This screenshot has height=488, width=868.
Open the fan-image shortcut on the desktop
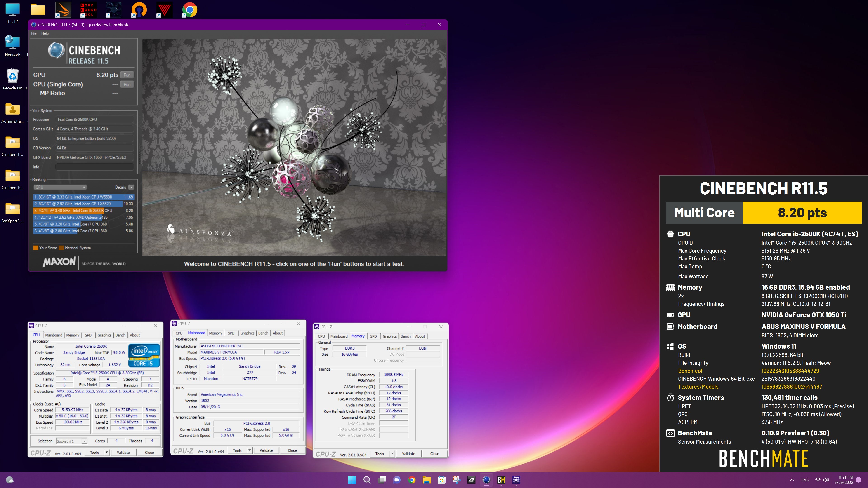(x=113, y=10)
